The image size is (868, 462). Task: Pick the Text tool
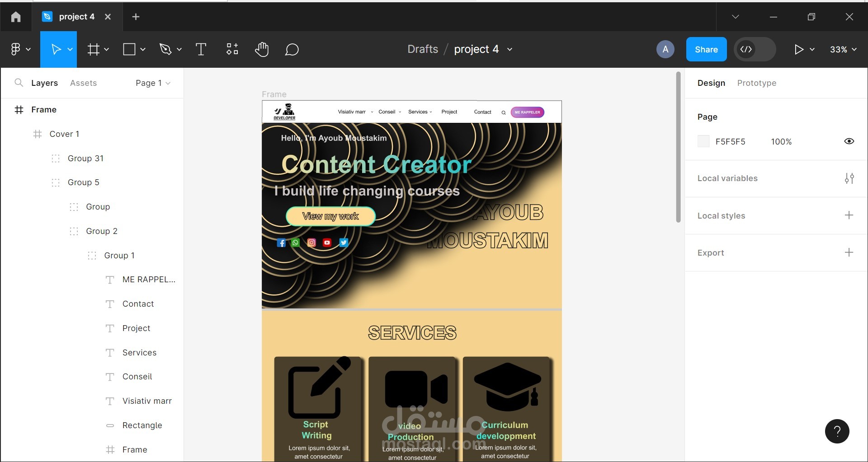click(x=201, y=49)
